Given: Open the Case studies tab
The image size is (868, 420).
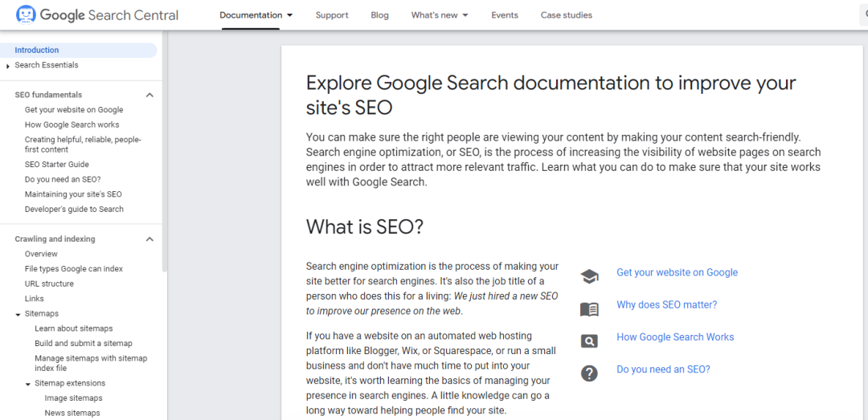Looking at the screenshot, I should (567, 15).
